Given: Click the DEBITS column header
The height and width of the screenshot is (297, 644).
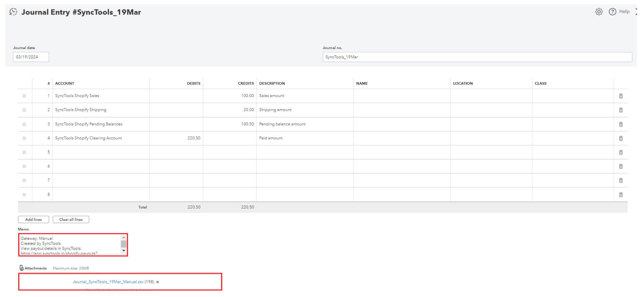Looking at the screenshot, I should click(193, 83).
